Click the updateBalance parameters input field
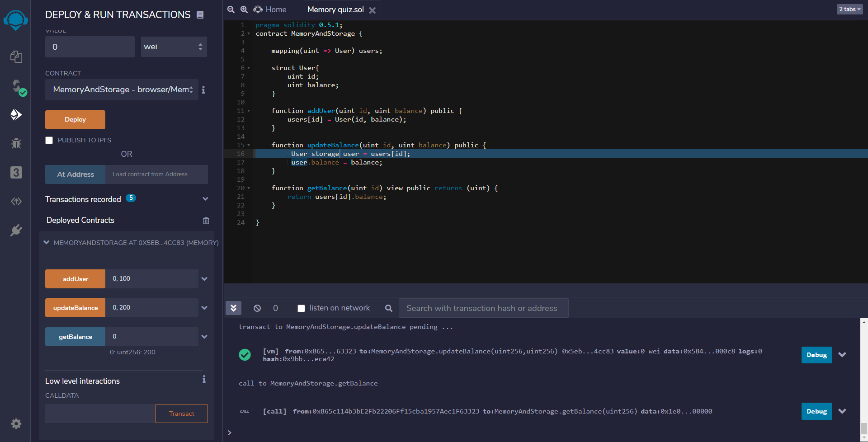Viewport: 868px width, 442px height. tap(152, 308)
